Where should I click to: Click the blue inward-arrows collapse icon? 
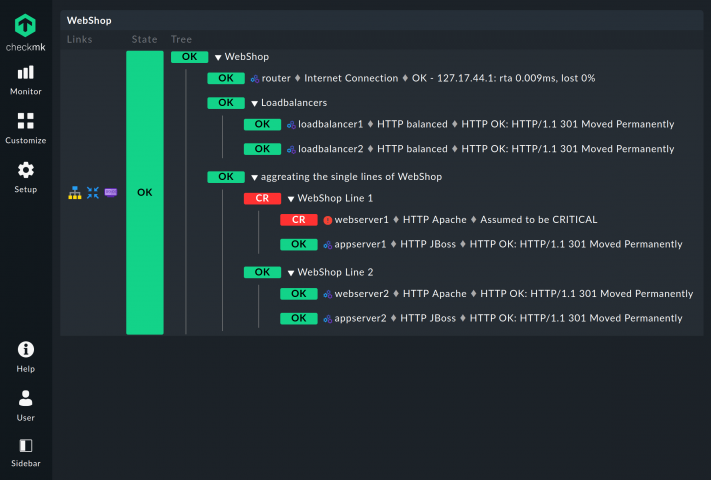click(x=93, y=192)
